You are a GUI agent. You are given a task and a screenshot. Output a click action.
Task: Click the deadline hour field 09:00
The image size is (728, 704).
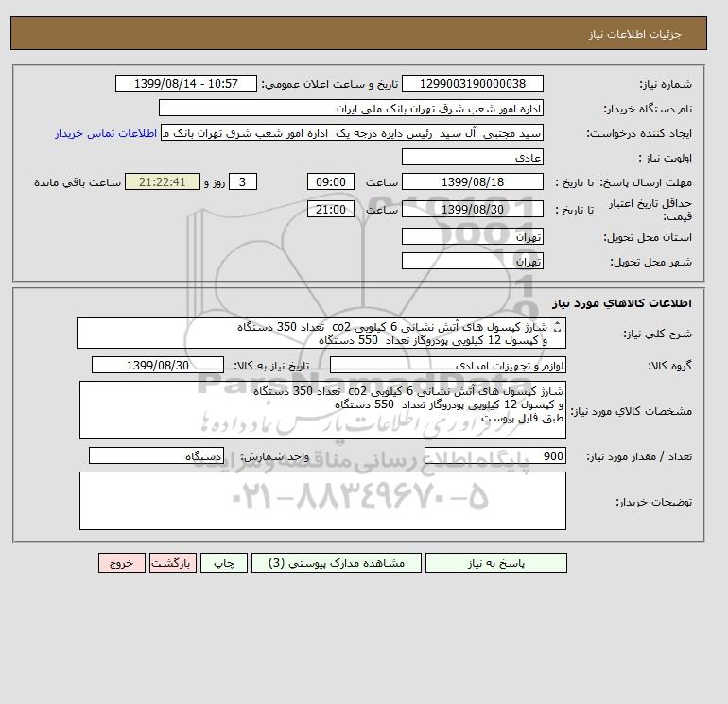click(331, 182)
